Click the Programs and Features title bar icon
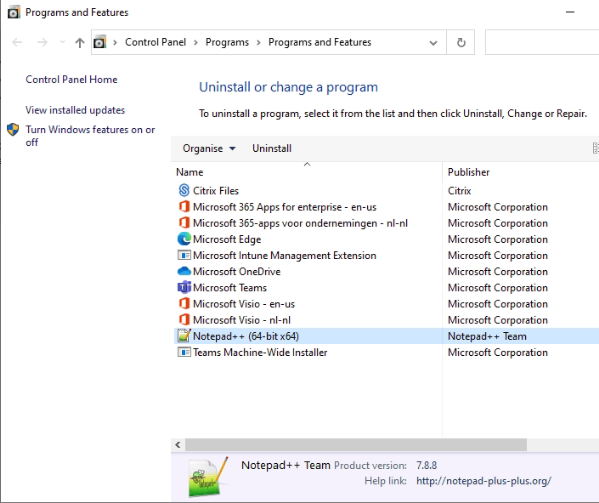 pyautogui.click(x=13, y=13)
